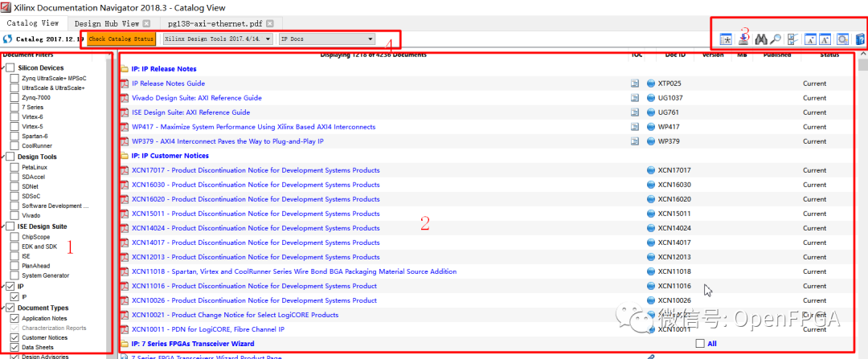The image size is (868, 359).
Task: Check the ISE Design Suite checkbox
Action: [10, 226]
